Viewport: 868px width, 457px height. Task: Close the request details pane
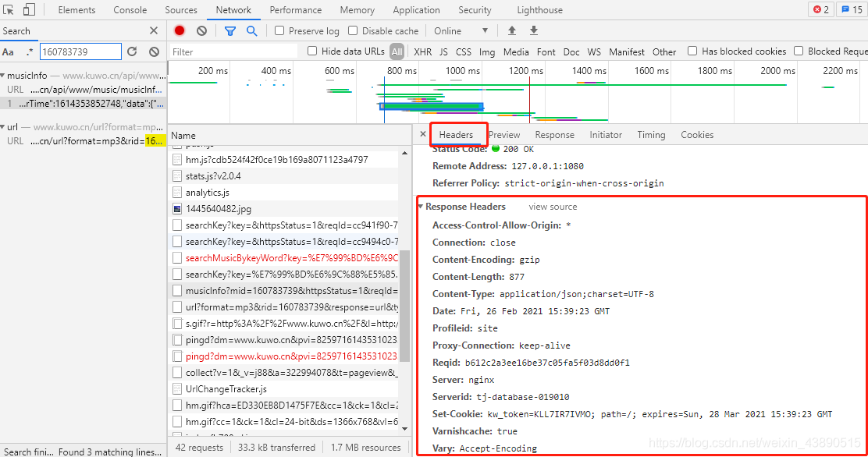click(423, 134)
